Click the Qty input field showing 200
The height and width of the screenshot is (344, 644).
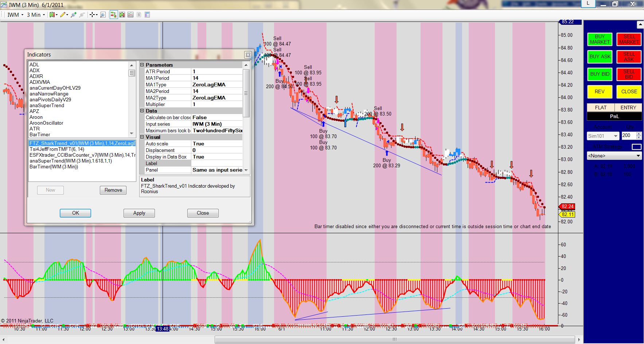click(629, 136)
